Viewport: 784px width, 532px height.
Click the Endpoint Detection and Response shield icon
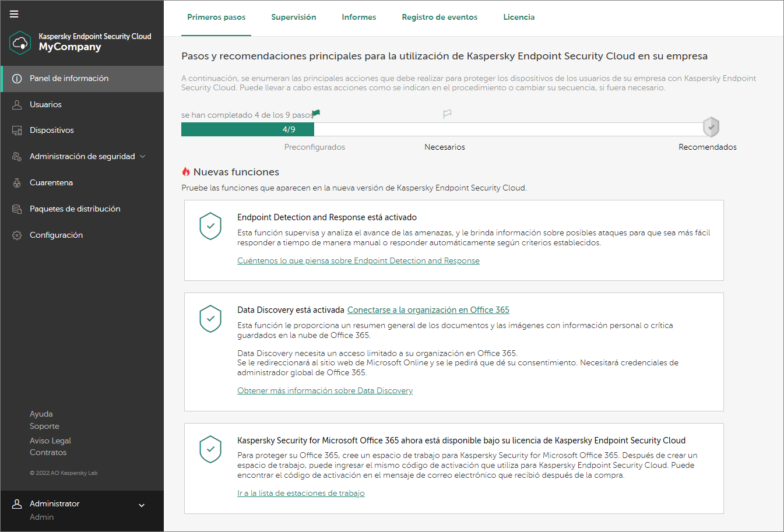(210, 226)
